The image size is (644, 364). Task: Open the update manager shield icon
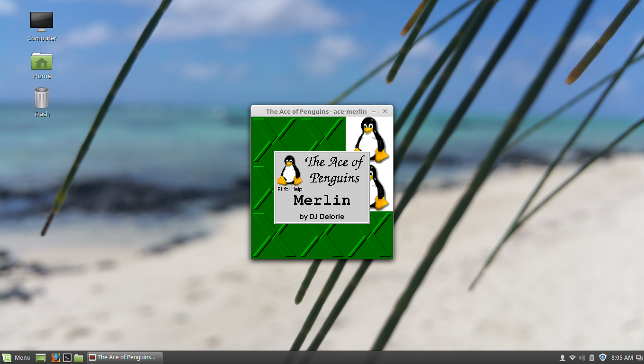coord(603,357)
